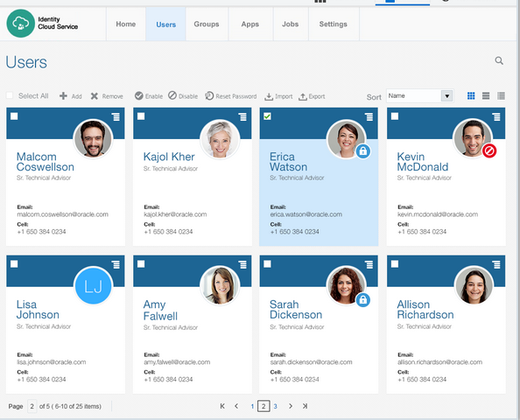Click the Add plus icon

(63, 96)
